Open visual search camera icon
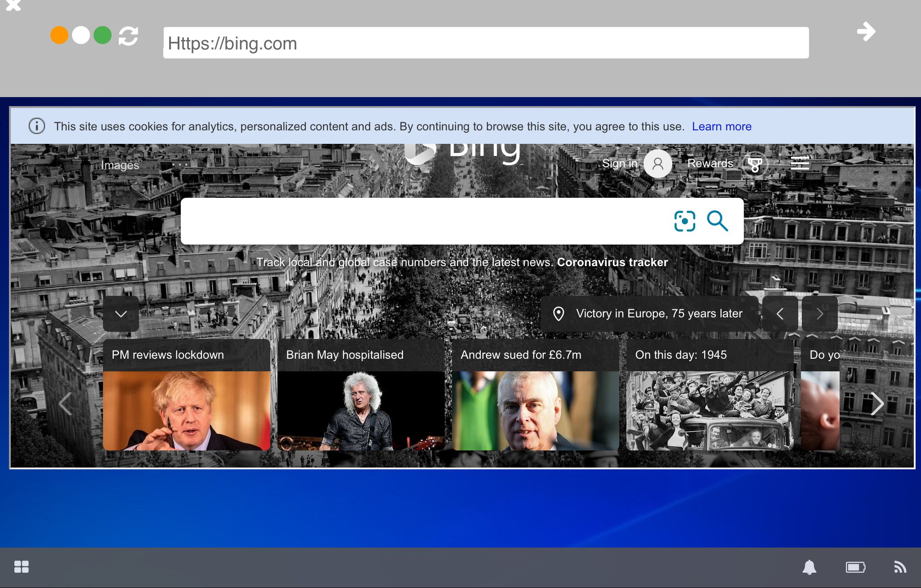The width and height of the screenshot is (921, 588). pos(684,221)
